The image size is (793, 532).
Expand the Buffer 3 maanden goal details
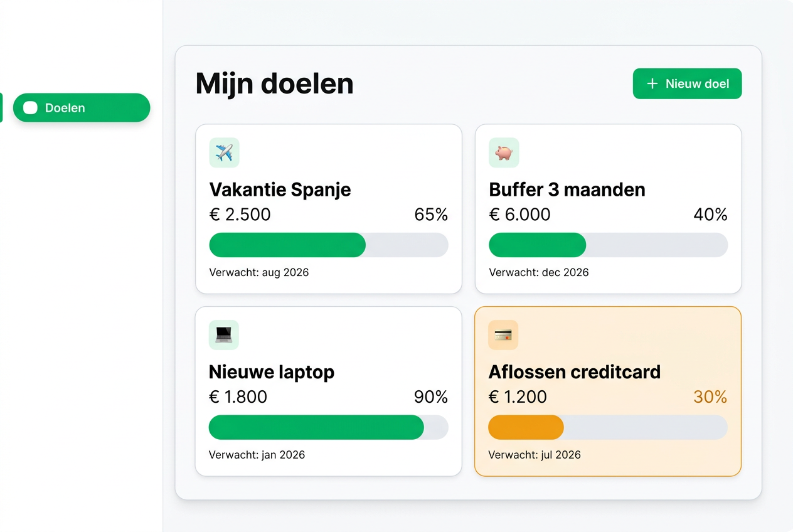coord(608,208)
